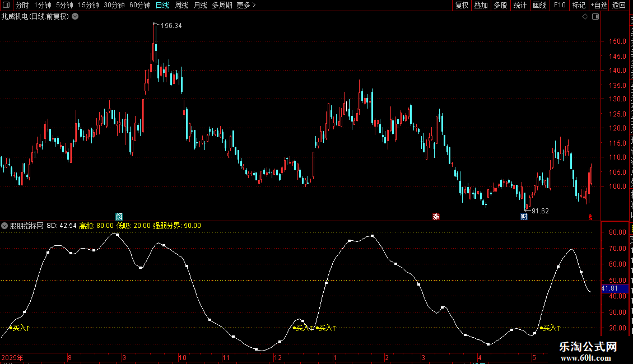The height and width of the screenshot is (364, 633).
Task: Click the blue 41.81 current value tag
Action: (x=615, y=288)
